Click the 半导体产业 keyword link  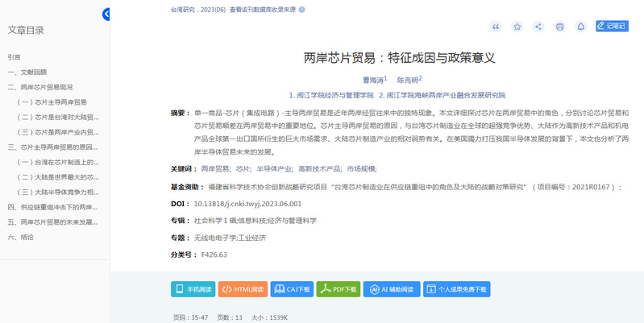pyautogui.click(x=275, y=169)
